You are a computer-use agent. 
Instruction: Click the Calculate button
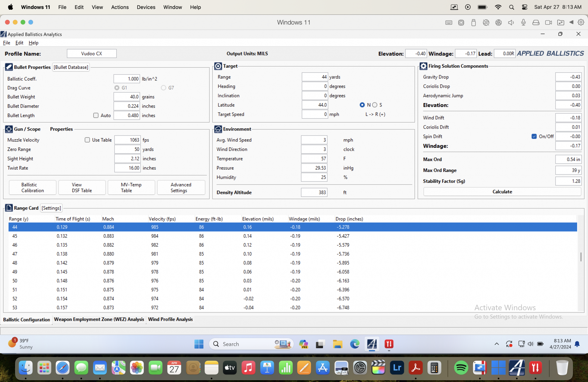click(502, 191)
